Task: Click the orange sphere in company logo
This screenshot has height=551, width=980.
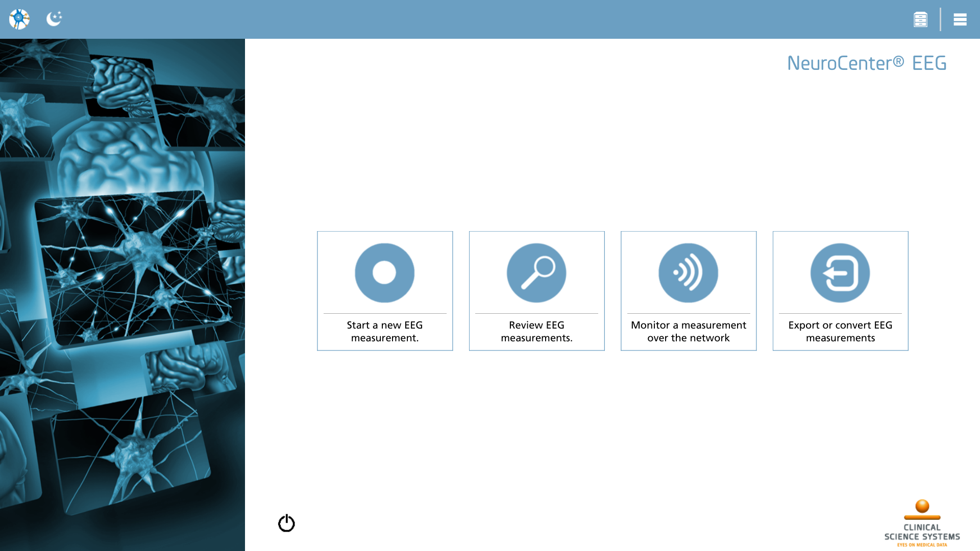Action: 922,506
